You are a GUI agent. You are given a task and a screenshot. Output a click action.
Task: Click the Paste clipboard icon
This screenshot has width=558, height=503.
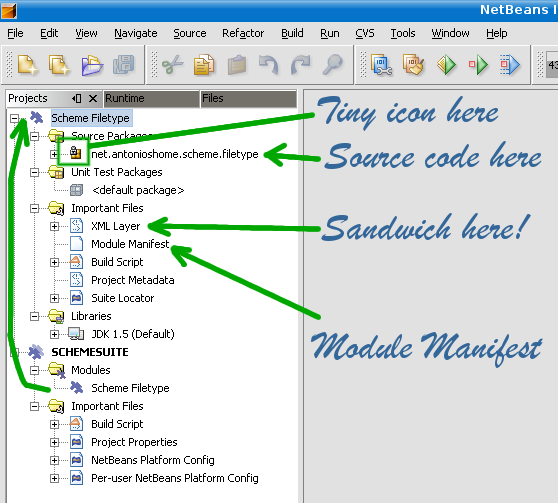pos(237,65)
